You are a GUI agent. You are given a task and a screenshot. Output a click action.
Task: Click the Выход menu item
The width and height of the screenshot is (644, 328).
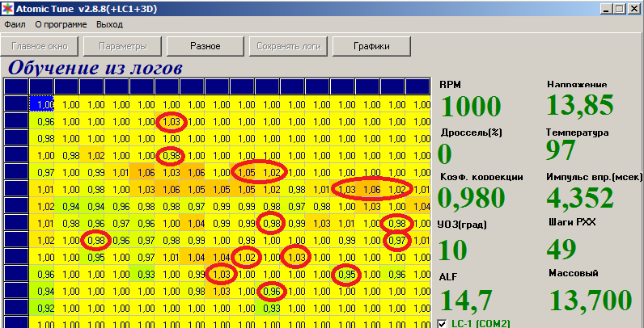point(109,24)
